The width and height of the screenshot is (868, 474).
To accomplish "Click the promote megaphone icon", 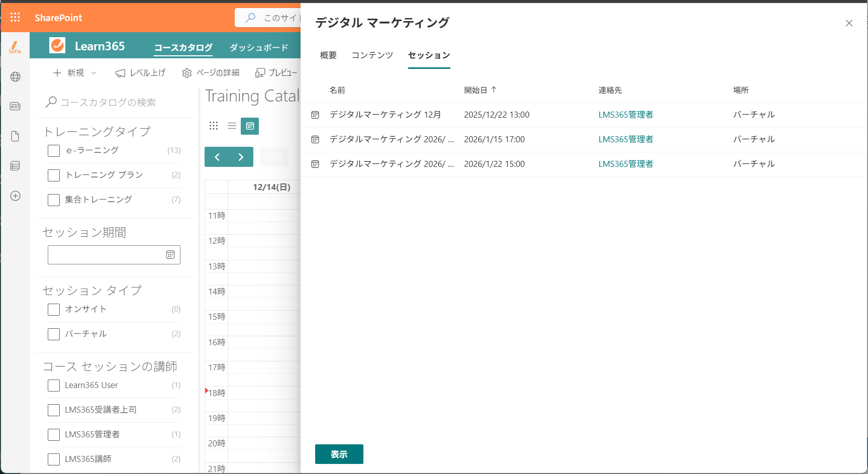I will [120, 73].
